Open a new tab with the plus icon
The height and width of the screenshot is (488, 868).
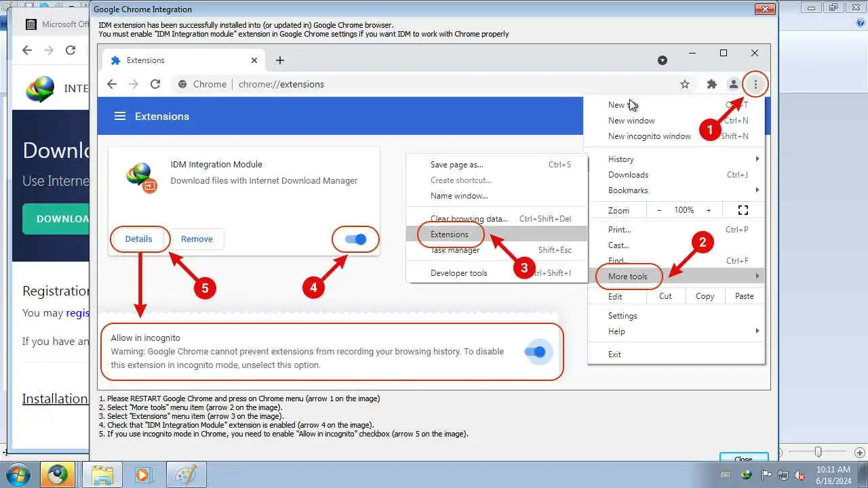click(x=280, y=60)
